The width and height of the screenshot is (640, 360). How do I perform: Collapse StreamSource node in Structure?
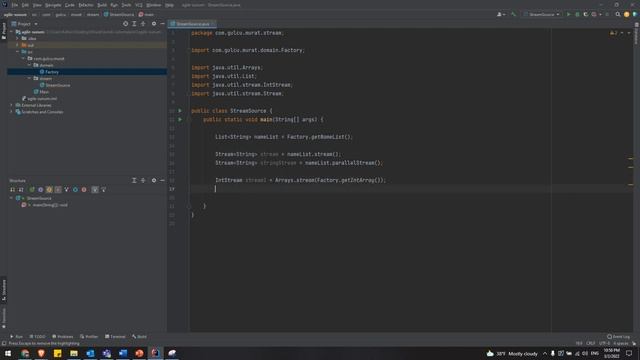11,198
